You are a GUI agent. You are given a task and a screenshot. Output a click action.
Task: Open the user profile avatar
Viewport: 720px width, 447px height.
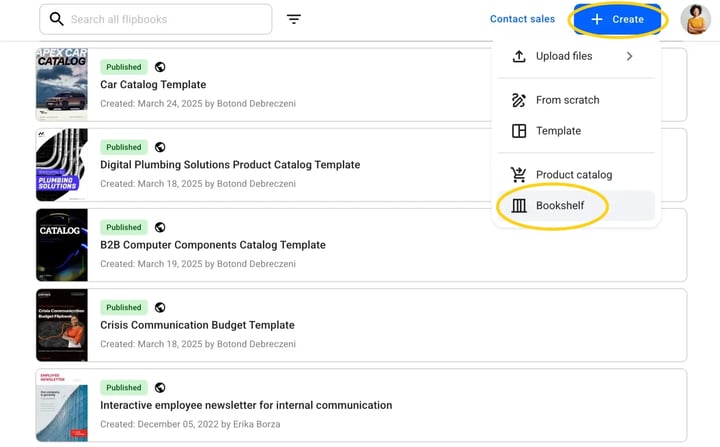695,19
